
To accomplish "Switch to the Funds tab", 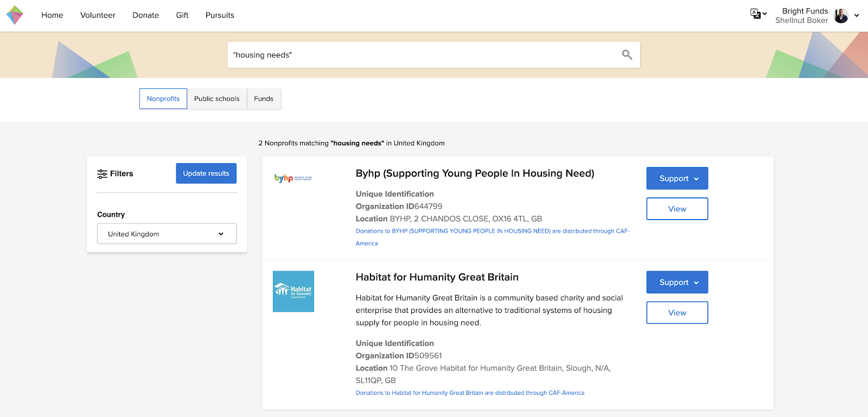I will [264, 99].
